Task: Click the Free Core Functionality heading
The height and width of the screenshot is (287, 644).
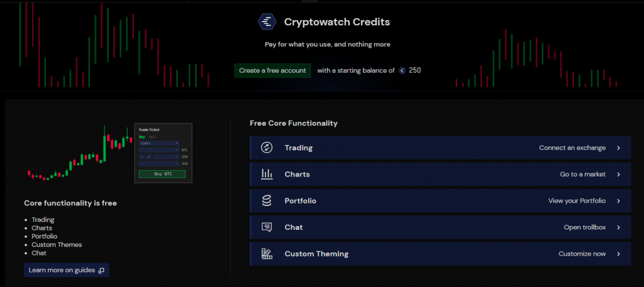Action: tap(294, 123)
